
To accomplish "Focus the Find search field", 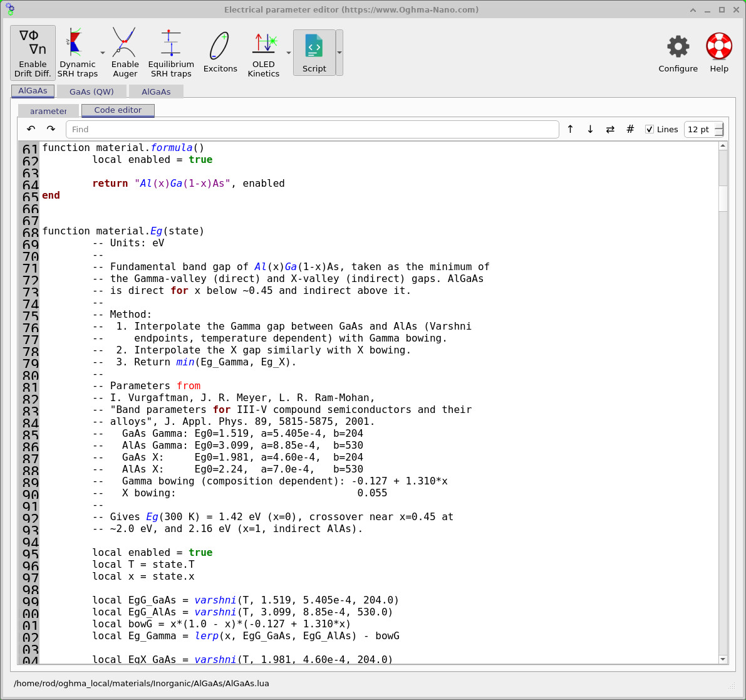I will [312, 130].
